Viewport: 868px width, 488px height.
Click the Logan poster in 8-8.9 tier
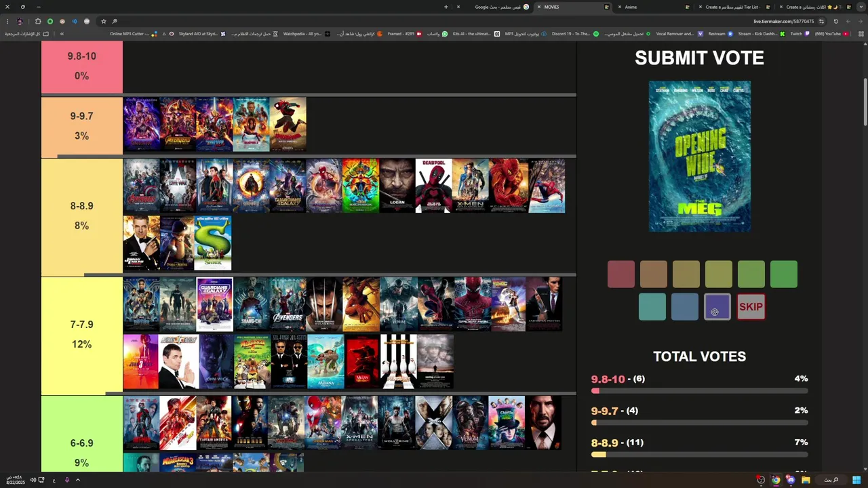(x=397, y=186)
